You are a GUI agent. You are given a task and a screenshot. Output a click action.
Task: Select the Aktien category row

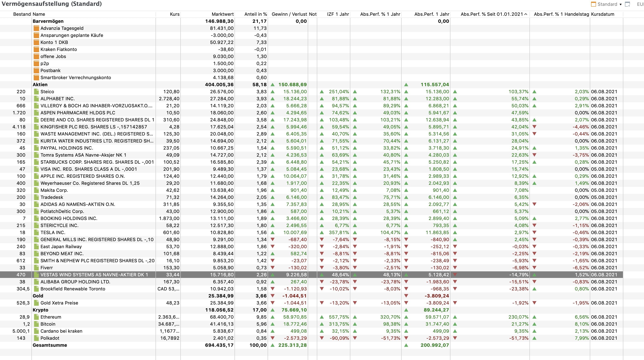click(40, 85)
